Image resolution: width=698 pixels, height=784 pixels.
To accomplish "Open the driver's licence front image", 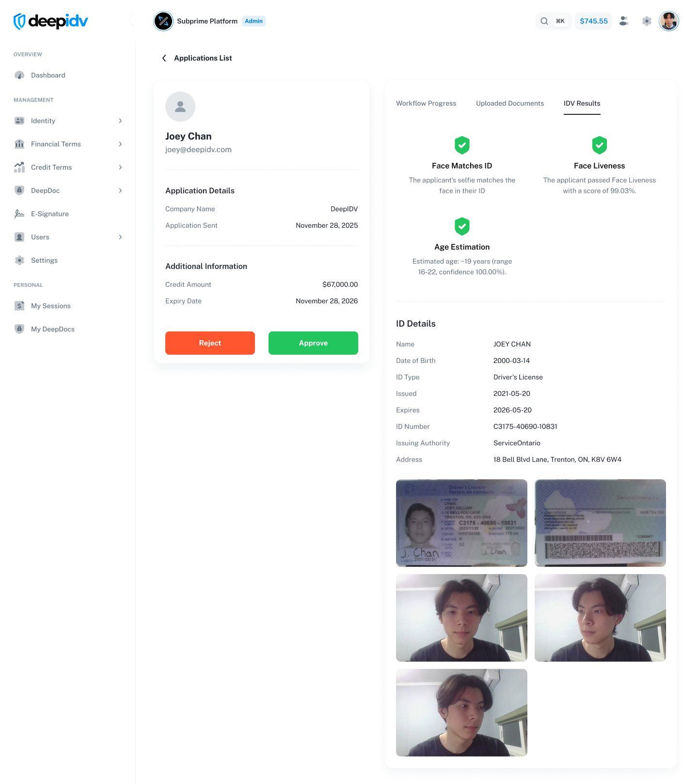I will [x=461, y=523].
